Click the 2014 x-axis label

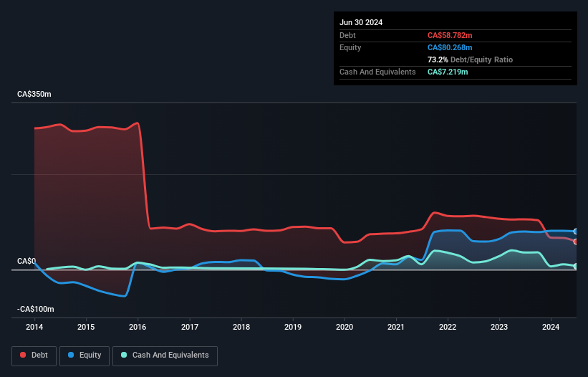click(34, 327)
